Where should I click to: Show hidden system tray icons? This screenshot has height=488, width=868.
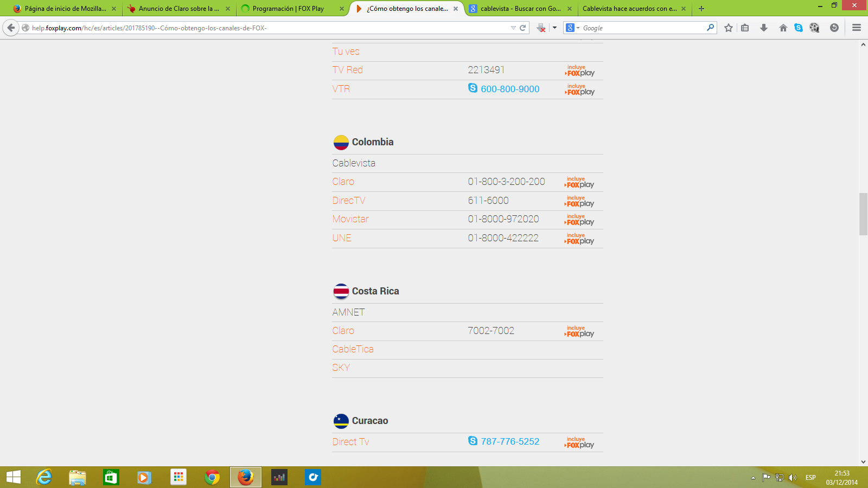point(753,478)
